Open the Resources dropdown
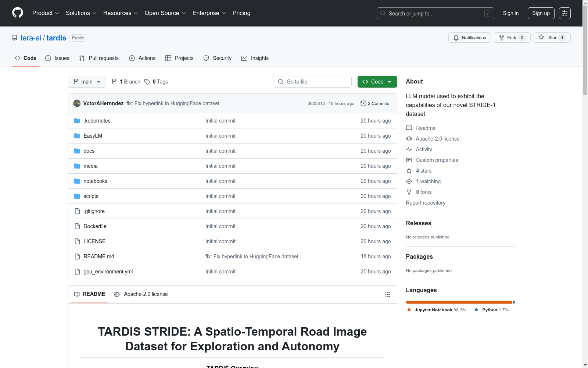Viewport: 588px width, 368px height. tap(121, 13)
